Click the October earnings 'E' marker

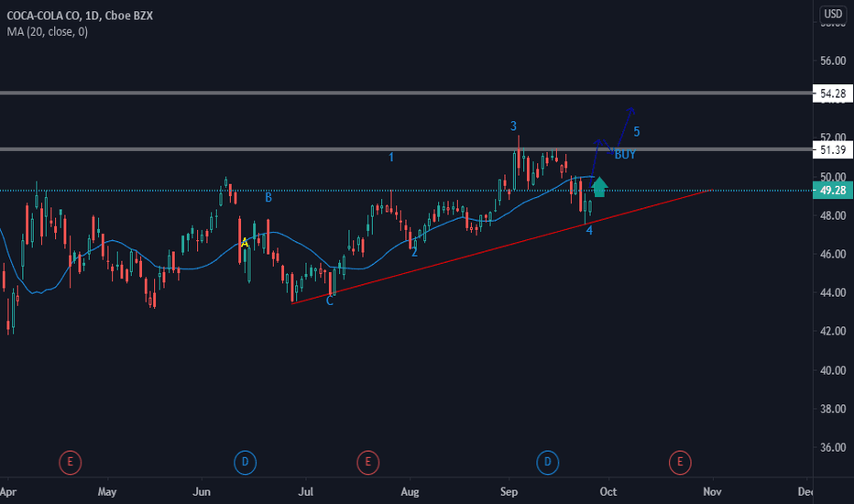click(680, 463)
